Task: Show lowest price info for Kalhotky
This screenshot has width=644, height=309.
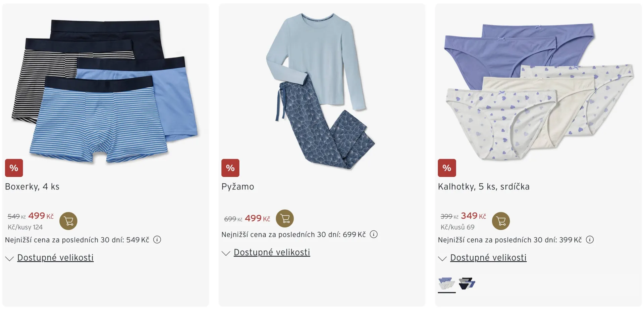Action: pyautogui.click(x=590, y=240)
